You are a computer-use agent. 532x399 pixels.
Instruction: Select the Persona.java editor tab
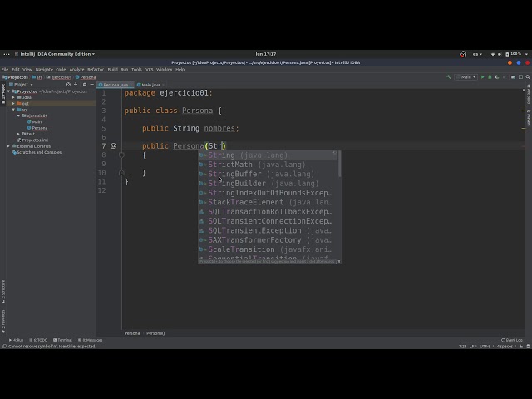pos(116,85)
